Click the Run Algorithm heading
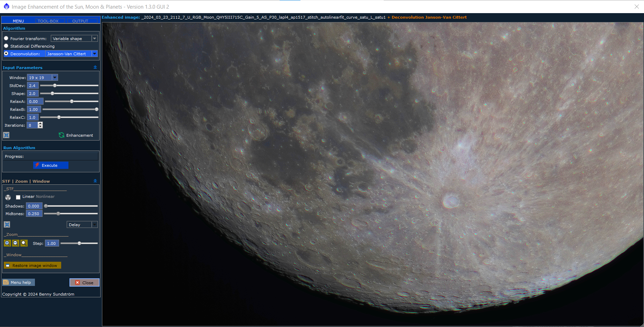The width and height of the screenshot is (644, 327). (x=19, y=147)
